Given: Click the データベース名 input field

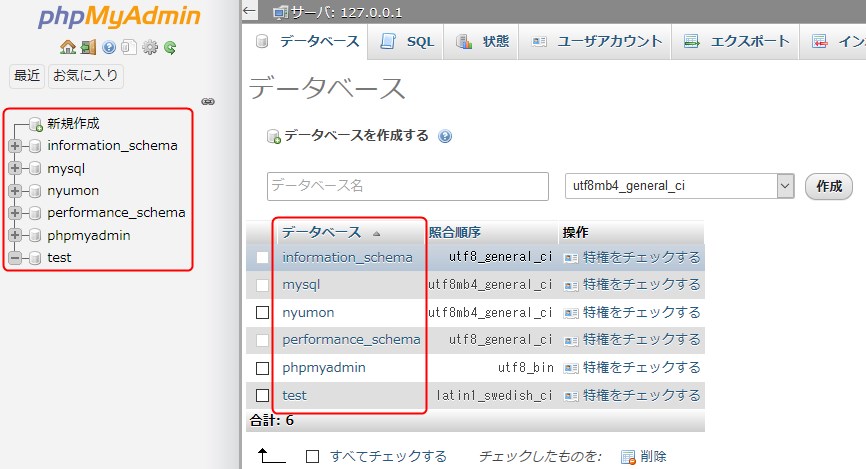Looking at the screenshot, I should (x=408, y=186).
